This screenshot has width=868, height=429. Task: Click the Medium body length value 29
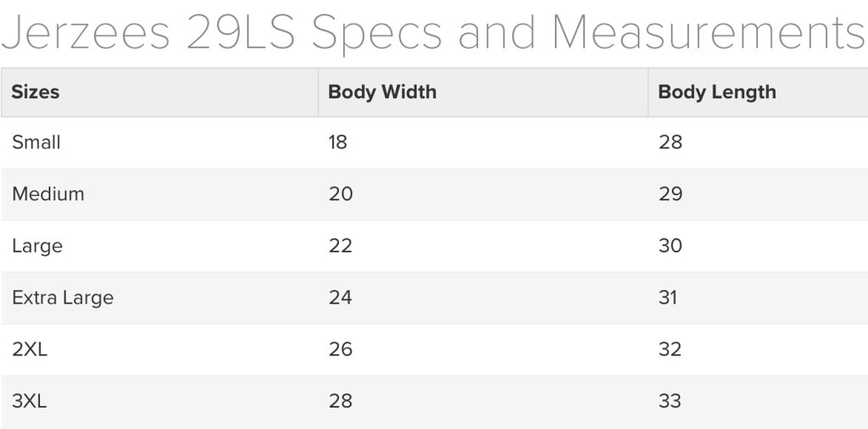coord(670,194)
